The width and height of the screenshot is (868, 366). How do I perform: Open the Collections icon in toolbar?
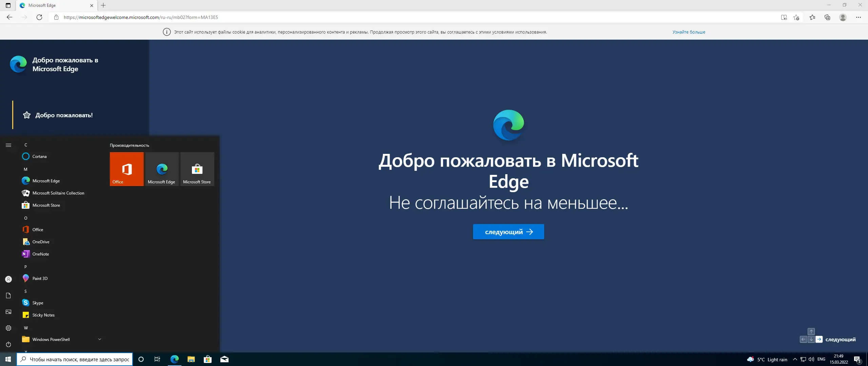[827, 17]
